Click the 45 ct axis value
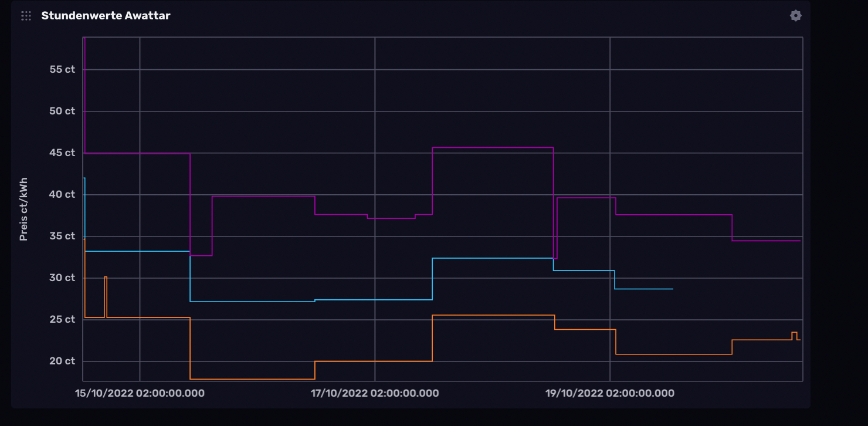This screenshot has width=868, height=426. pyautogui.click(x=63, y=153)
